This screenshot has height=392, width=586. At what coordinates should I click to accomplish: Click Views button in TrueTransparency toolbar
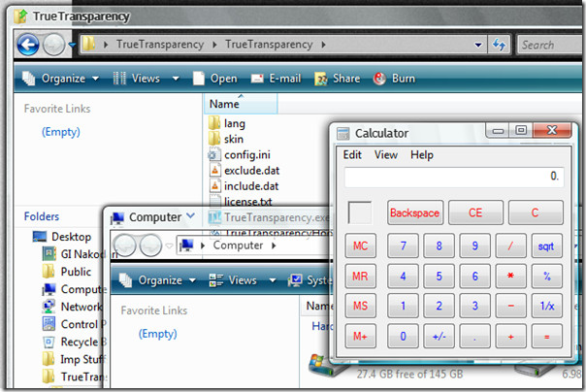137,79
